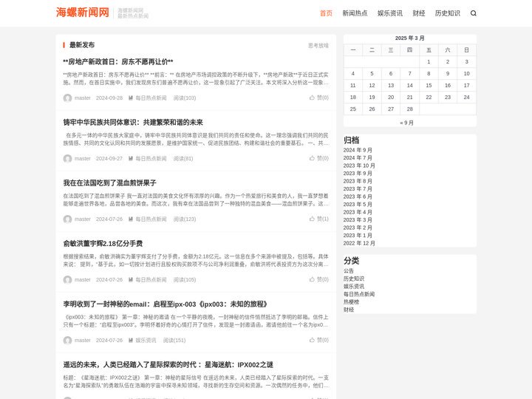Click date 2024-09-28 on first post
The image size is (532, 399).
click(x=109, y=98)
